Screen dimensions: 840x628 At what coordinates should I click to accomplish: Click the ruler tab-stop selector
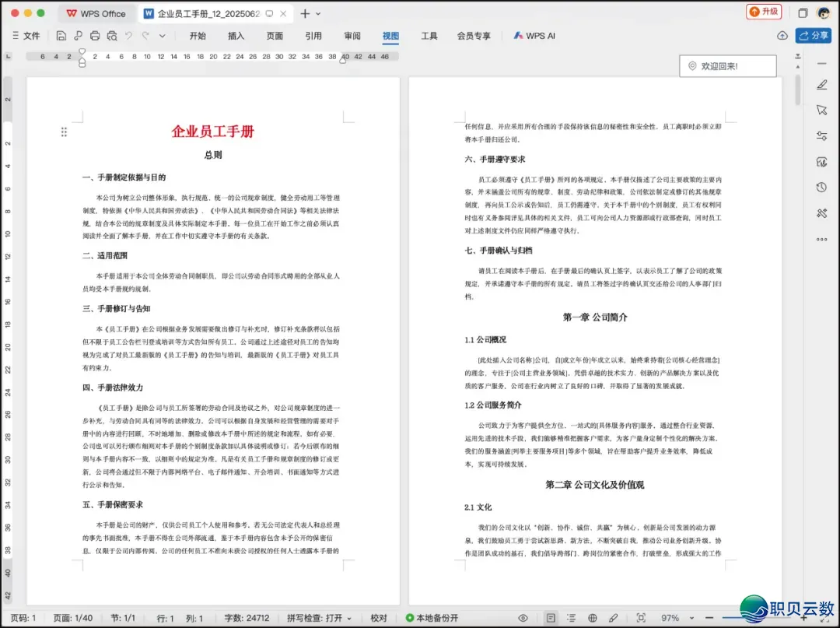pyautogui.click(x=8, y=56)
